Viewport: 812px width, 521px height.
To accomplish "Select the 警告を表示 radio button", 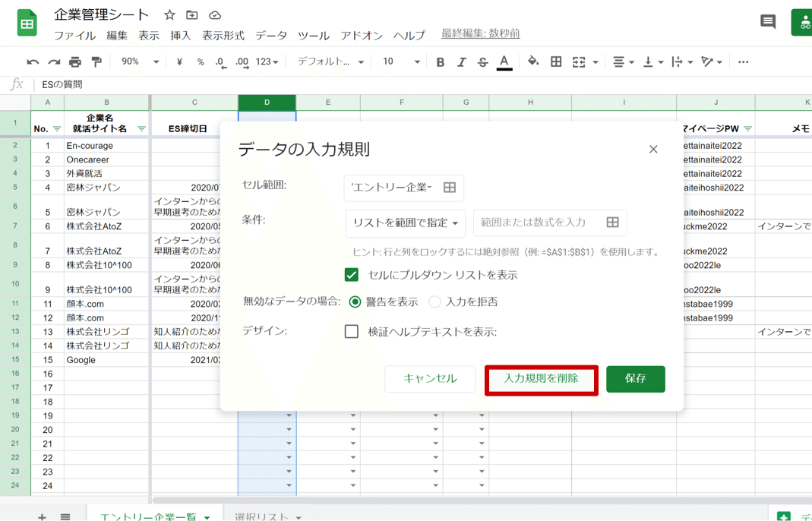I will [355, 302].
